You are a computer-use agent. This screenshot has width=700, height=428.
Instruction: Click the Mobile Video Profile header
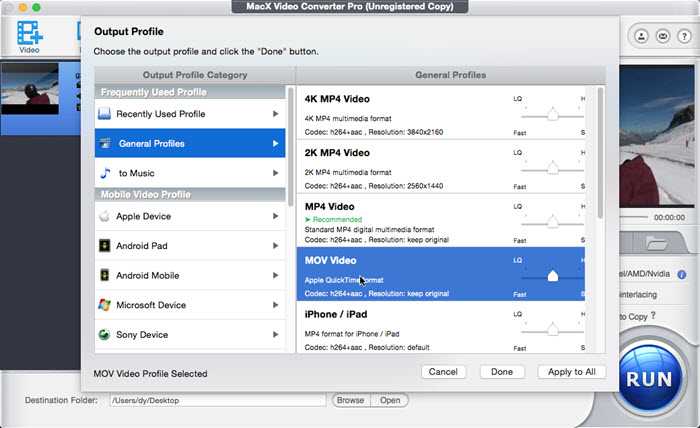click(x=190, y=195)
